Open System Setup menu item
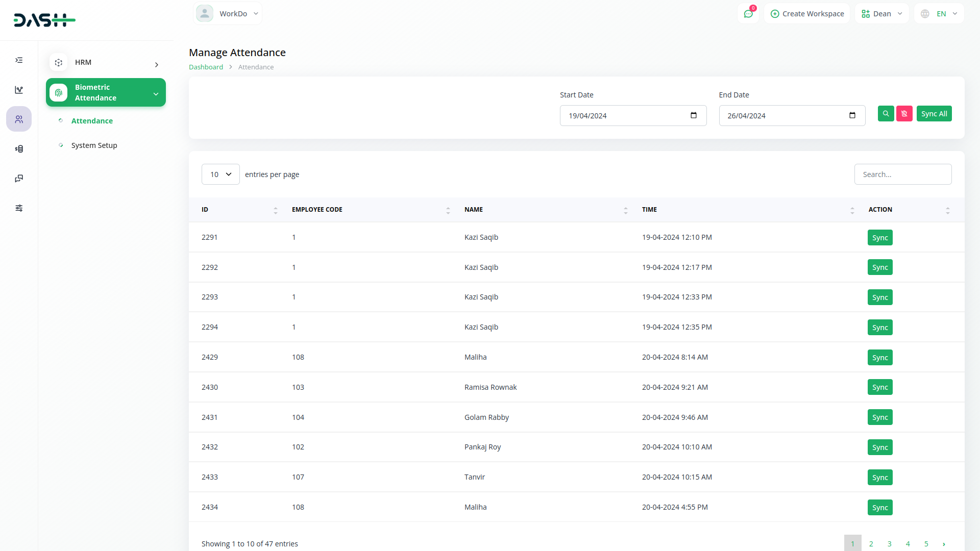Screen dimensions: 980x551 94,145
